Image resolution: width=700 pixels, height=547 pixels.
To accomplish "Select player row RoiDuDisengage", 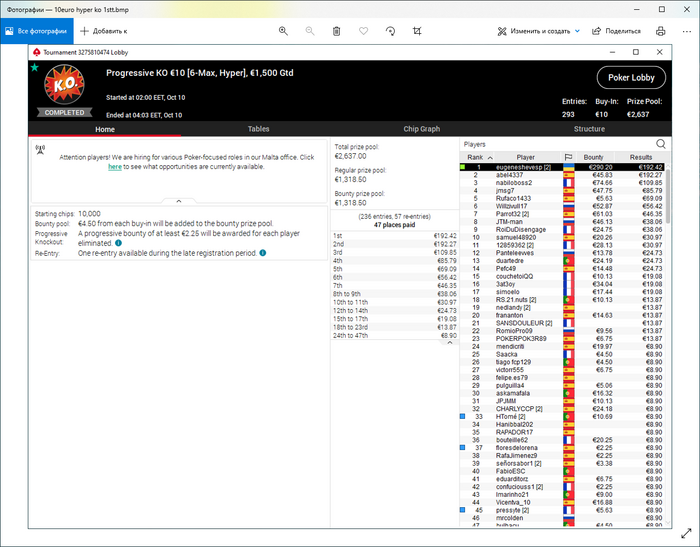I will pyautogui.click(x=562, y=230).
